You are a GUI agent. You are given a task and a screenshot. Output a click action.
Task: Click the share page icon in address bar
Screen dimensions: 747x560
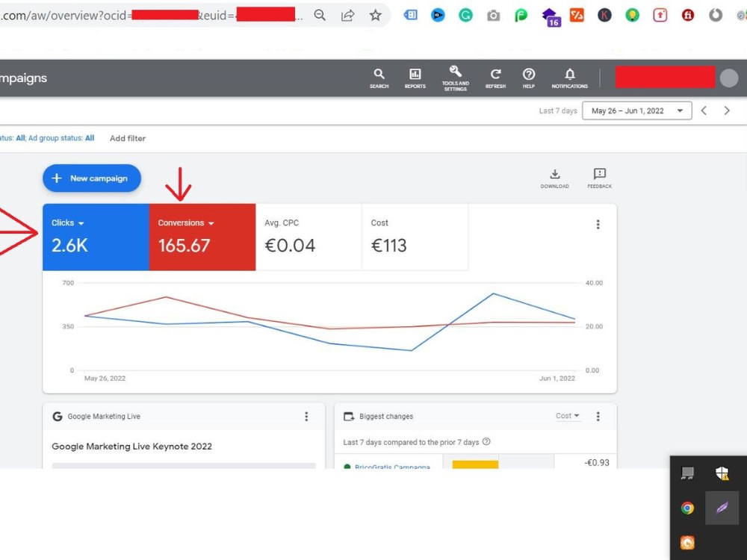[348, 15]
